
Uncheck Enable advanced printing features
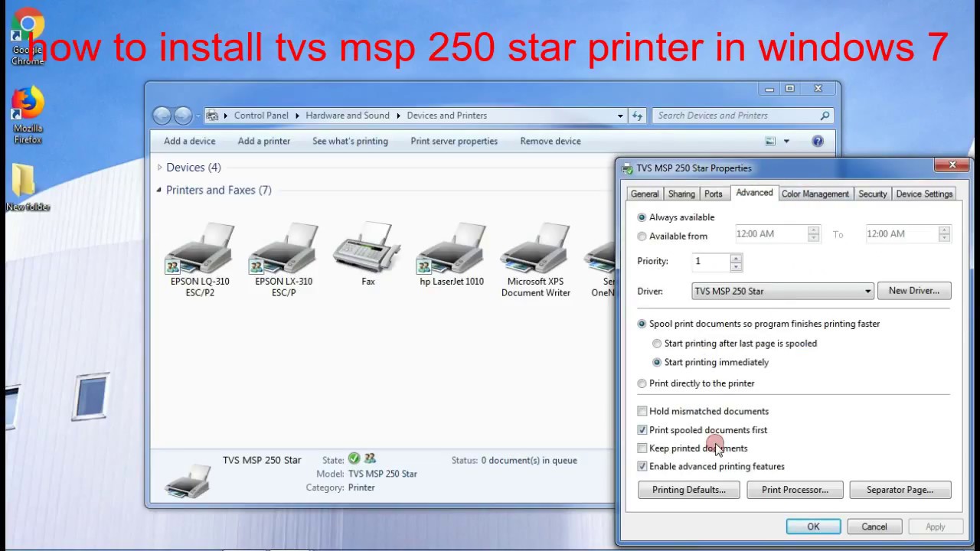coord(642,466)
